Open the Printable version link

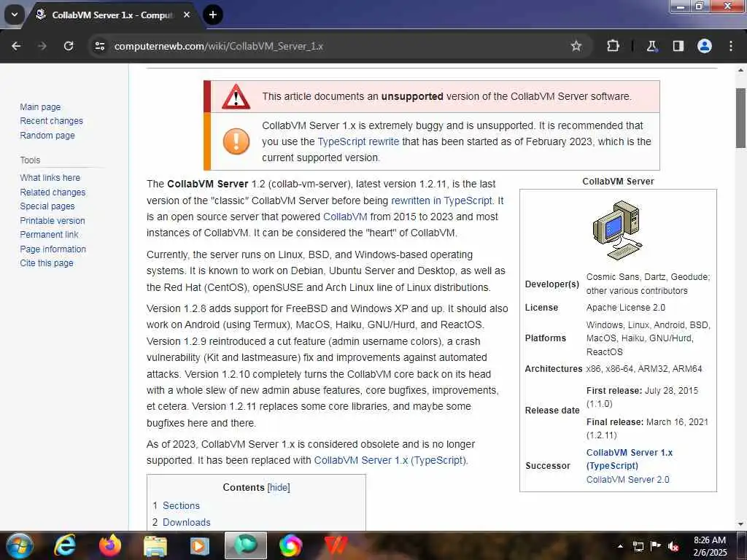[x=53, y=220]
